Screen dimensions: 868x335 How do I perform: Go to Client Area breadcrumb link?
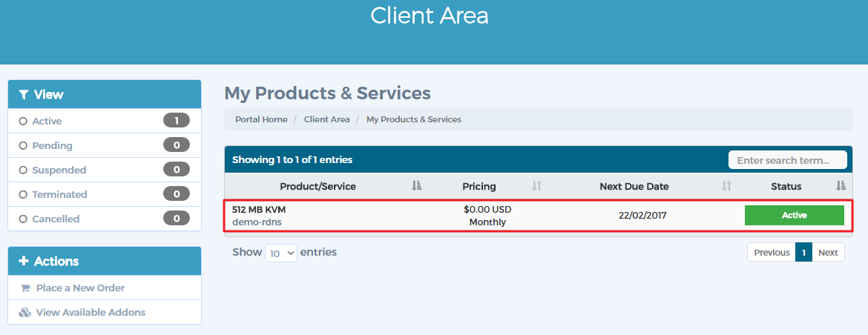pos(326,119)
